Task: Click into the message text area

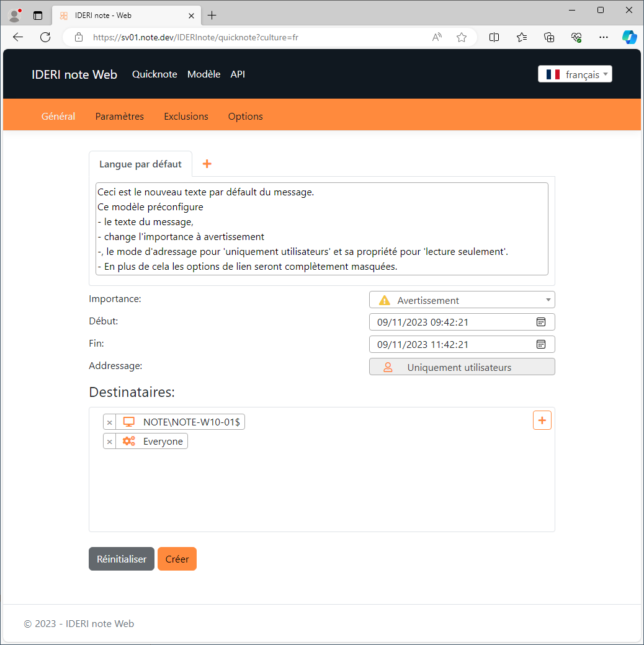Action: pyautogui.click(x=322, y=229)
